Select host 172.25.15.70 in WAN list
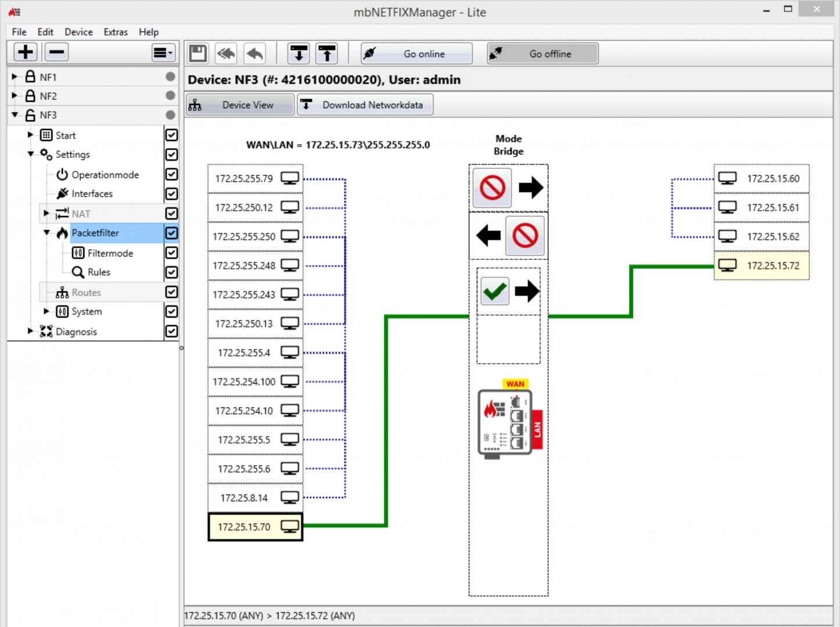This screenshot has width=840, height=627. (x=256, y=527)
